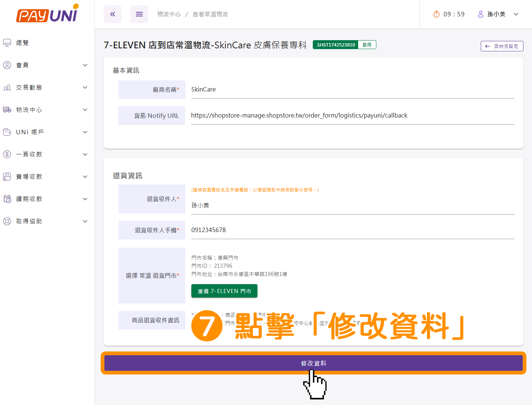Click the session timer clock icon
Screen dimensions: 532x405
tap(437, 14)
